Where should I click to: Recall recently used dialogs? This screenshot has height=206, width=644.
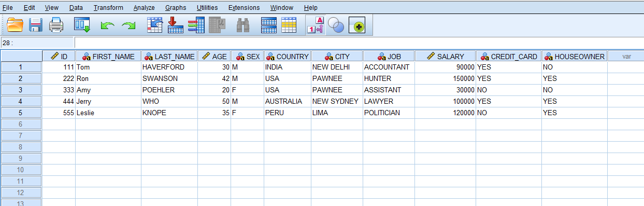pyautogui.click(x=82, y=25)
